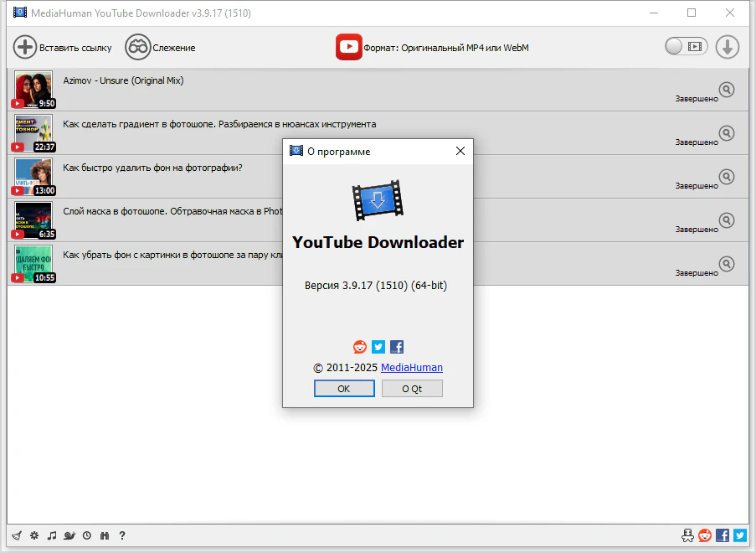Select 'Azimov - Unsure (Original Mix)' title
This screenshot has height=553, width=756.
click(123, 80)
